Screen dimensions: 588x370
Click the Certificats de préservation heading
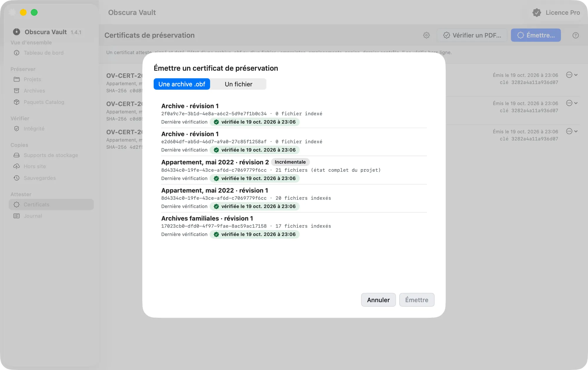point(149,35)
